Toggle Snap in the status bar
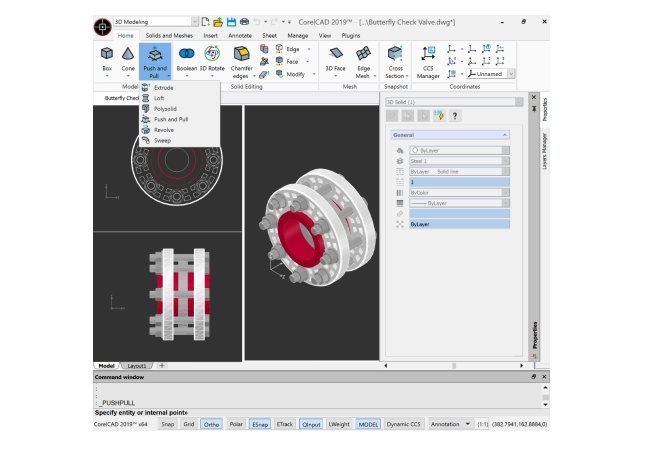The width and height of the screenshot is (650, 450). tap(167, 424)
